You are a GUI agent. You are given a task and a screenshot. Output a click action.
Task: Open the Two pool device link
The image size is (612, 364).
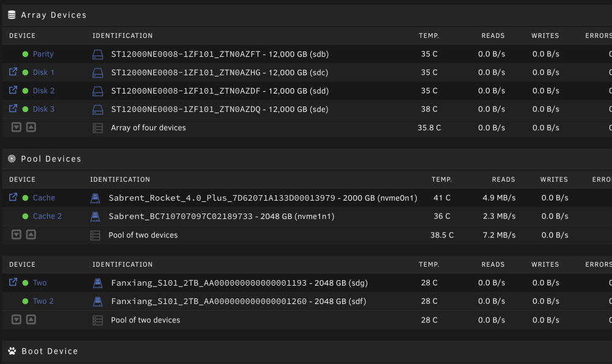click(x=39, y=283)
